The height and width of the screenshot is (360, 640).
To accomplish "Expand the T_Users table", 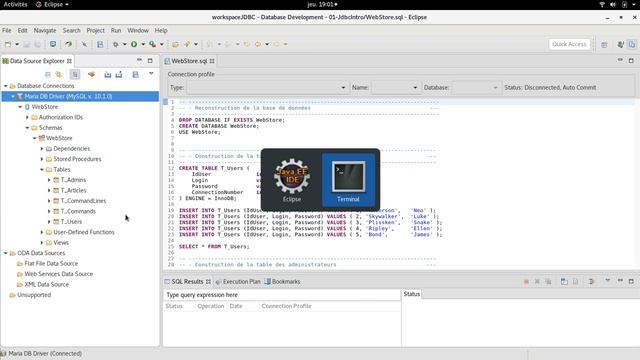I will (49, 222).
